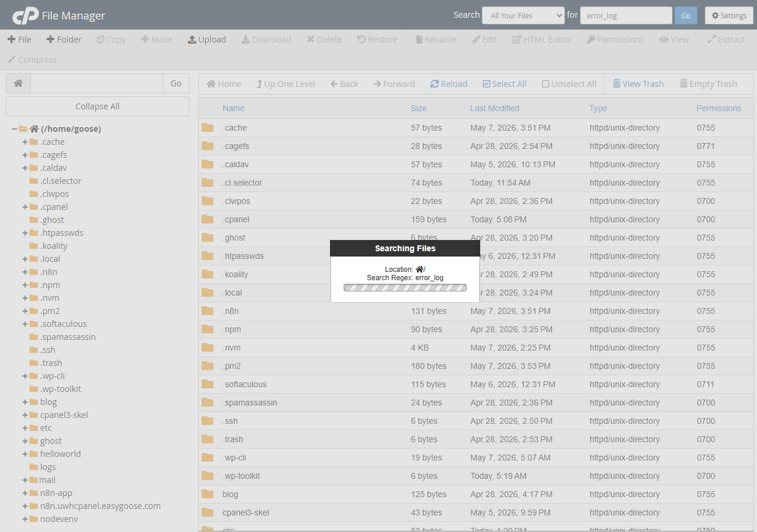
Task: Click the Restore toolbar button
Action: click(377, 40)
